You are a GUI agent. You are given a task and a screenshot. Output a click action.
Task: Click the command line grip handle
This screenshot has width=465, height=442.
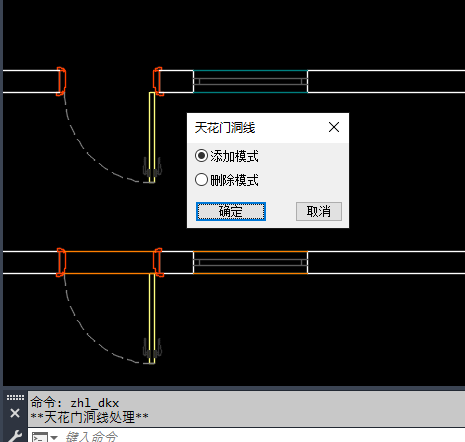coord(15,397)
